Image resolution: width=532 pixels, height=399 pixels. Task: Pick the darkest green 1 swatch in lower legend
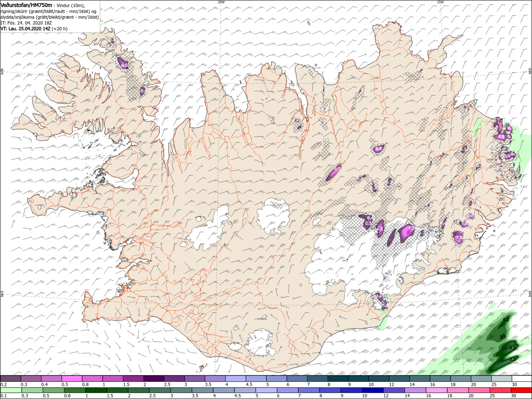click(96, 390)
